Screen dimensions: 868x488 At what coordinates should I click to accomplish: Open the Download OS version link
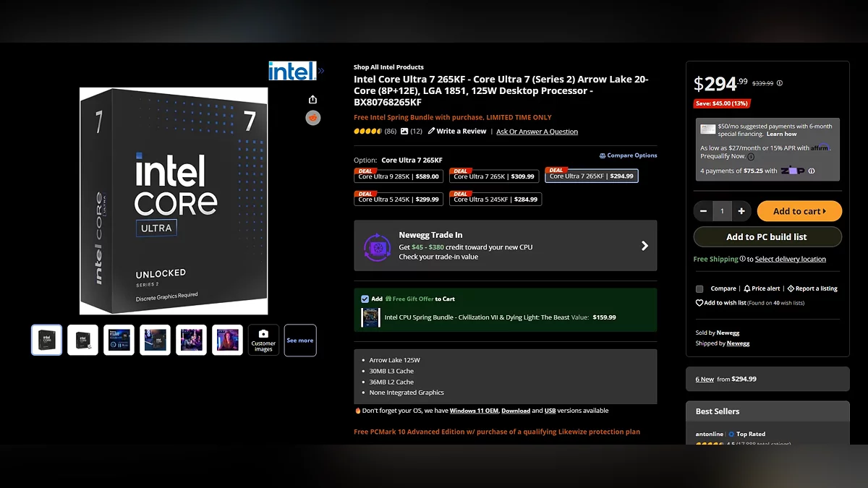[516, 411]
